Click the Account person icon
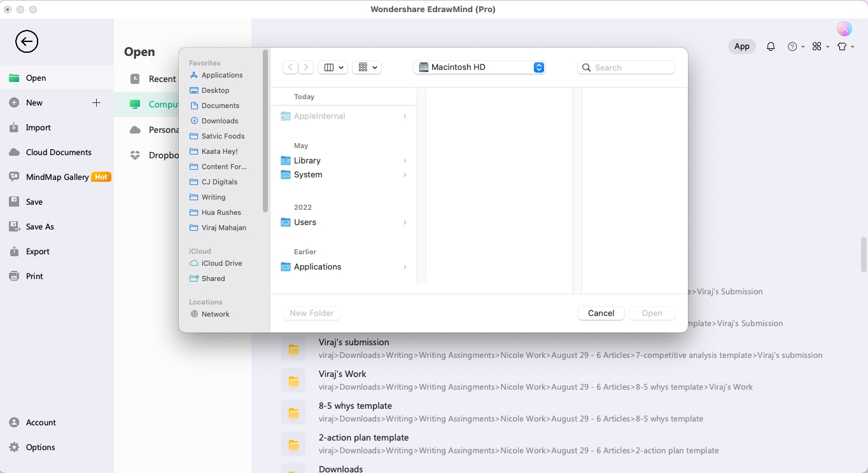 14,422
